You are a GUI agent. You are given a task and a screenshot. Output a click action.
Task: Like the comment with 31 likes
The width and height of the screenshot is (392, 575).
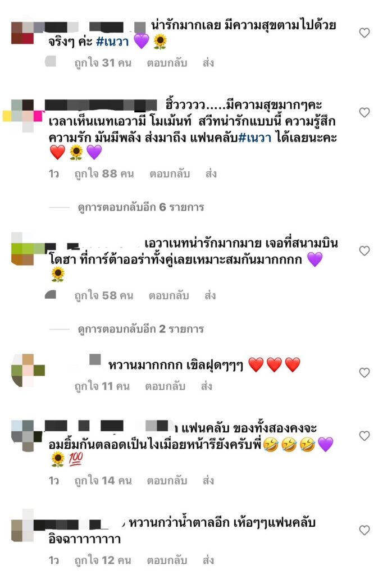(364, 33)
